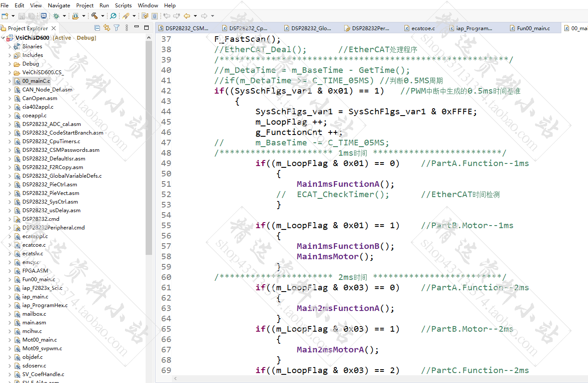588x383 pixels.
Task: Select DSP28232.cmd linker file
Action: coord(41,219)
